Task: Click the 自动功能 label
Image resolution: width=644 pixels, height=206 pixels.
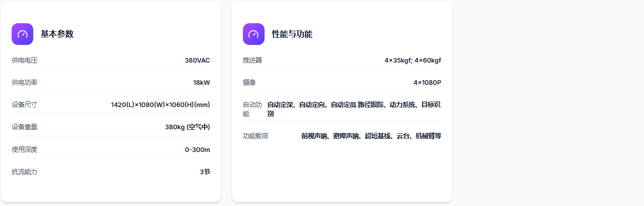Action: click(252, 109)
